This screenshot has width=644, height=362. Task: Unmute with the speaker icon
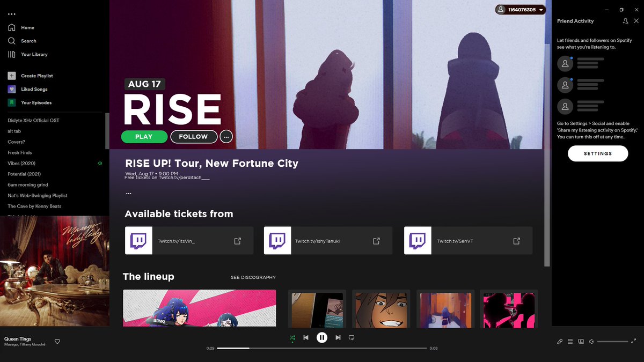tap(591, 342)
